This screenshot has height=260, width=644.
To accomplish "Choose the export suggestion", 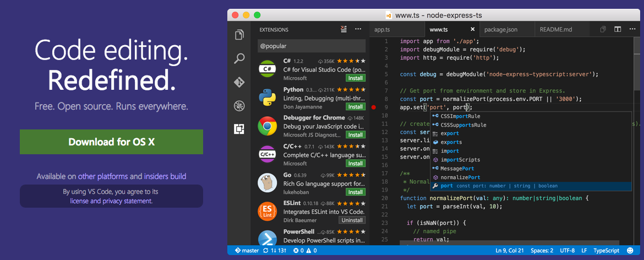I will pos(531,133).
